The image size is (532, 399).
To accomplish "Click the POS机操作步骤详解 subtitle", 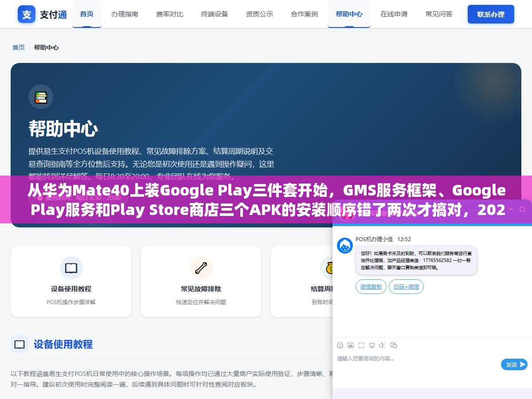I will 71,302.
